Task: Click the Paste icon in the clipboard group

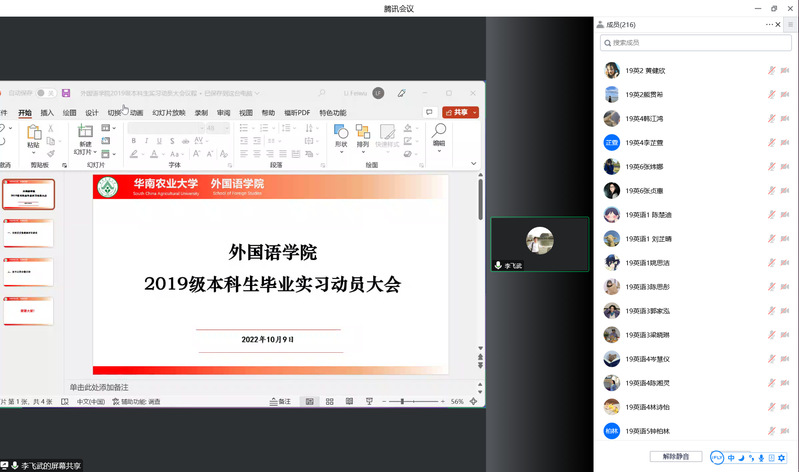Action: coord(34,132)
